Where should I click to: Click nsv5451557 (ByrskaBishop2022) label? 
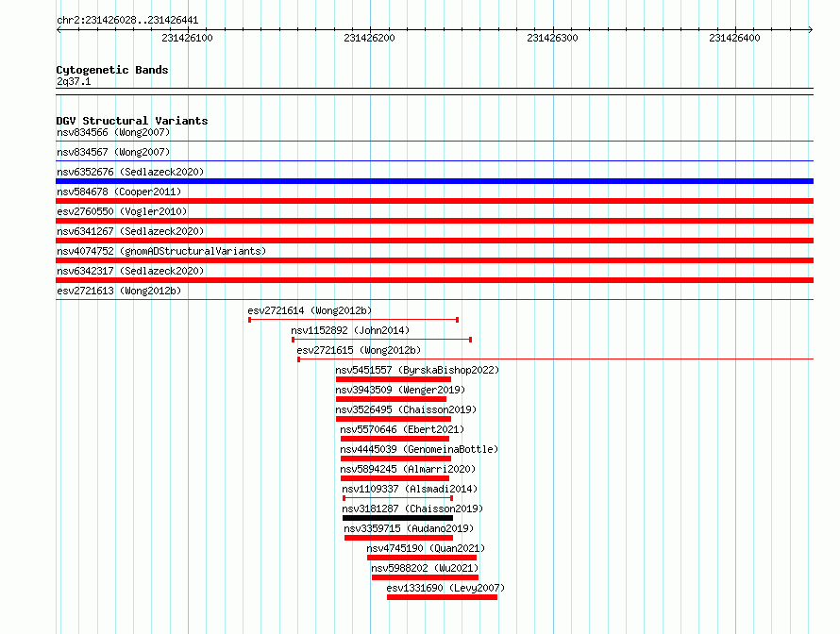point(417,370)
